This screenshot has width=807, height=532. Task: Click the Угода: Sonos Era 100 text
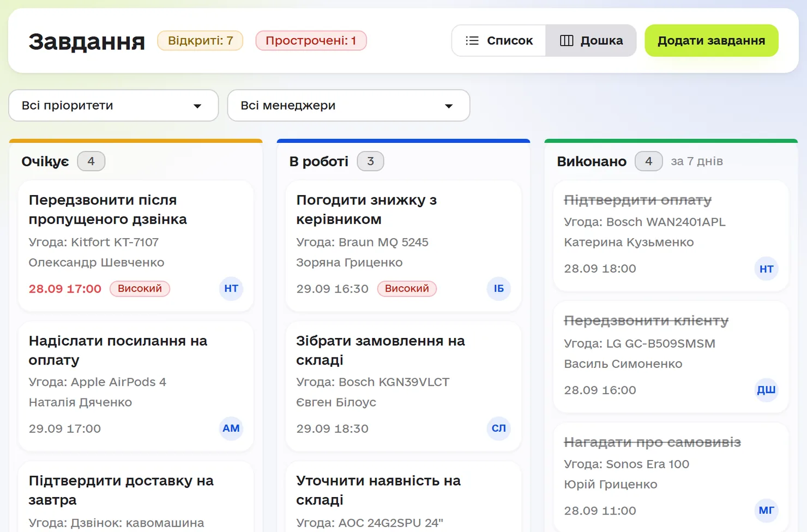coord(627,464)
